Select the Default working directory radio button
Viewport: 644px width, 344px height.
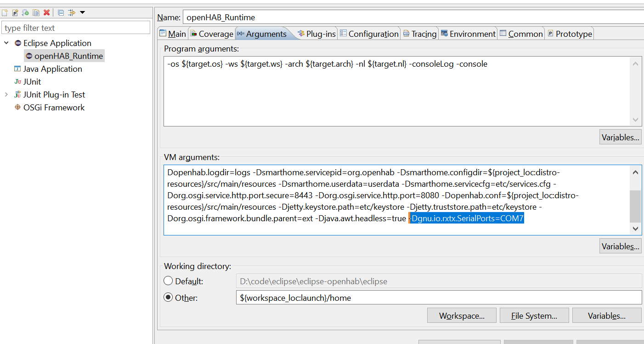point(169,281)
